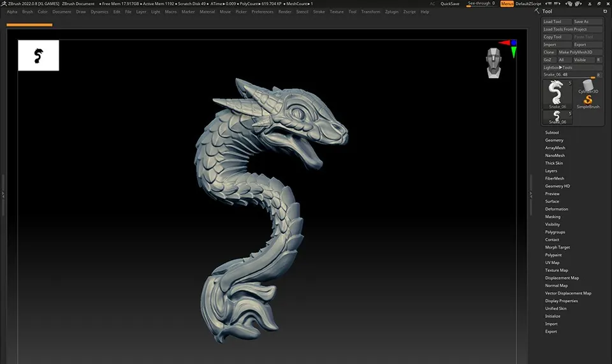This screenshot has width=612, height=364.
Task: Open Lightbox Tools
Action: [572, 68]
